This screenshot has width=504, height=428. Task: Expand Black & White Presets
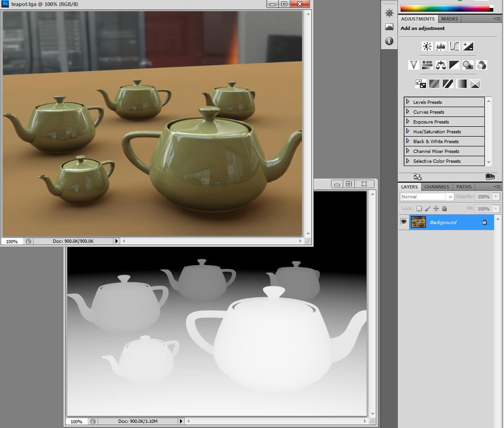(408, 141)
